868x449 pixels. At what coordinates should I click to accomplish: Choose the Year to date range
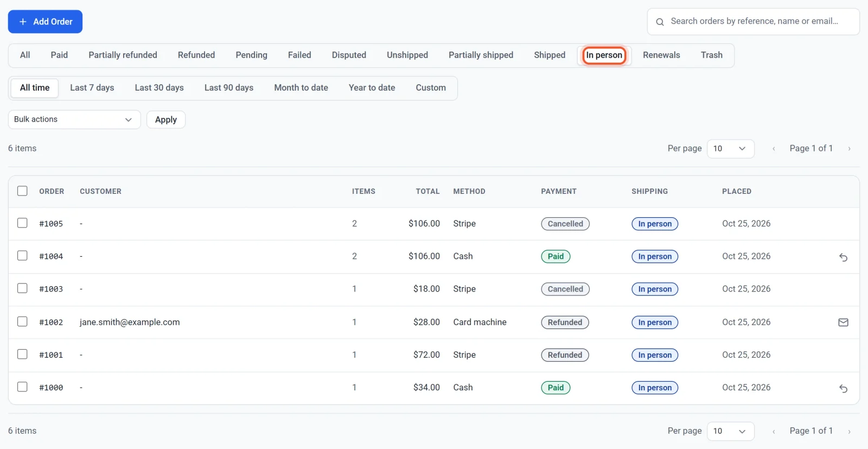[x=372, y=88]
